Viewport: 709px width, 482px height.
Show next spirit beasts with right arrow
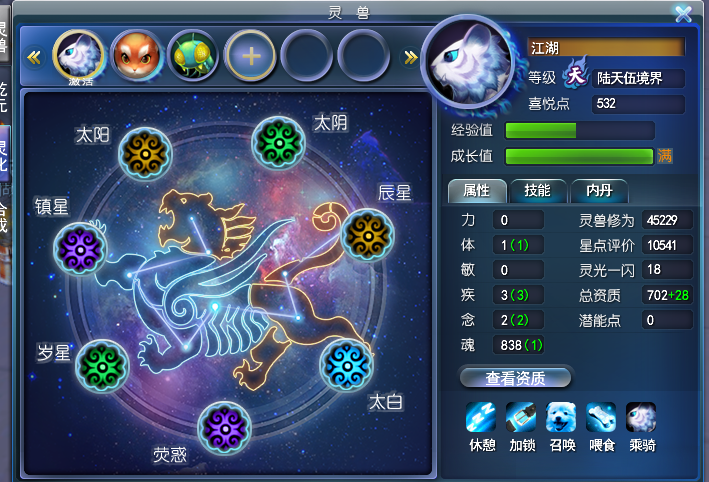click(x=410, y=57)
